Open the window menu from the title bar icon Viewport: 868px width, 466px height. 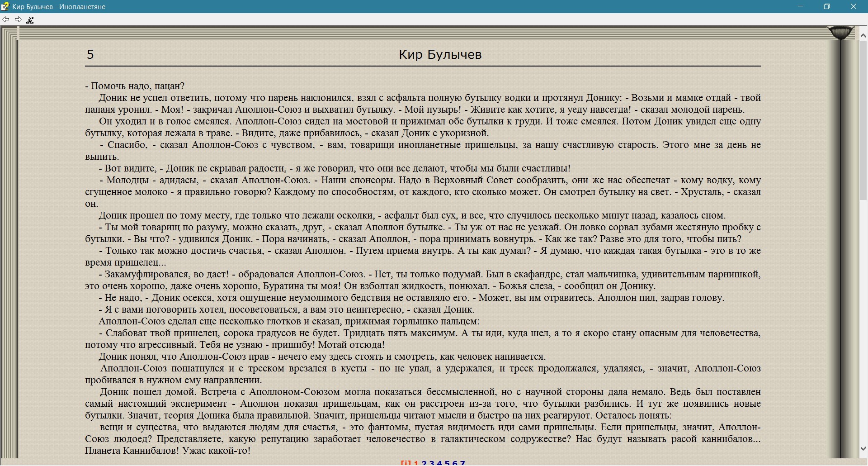pos(5,6)
